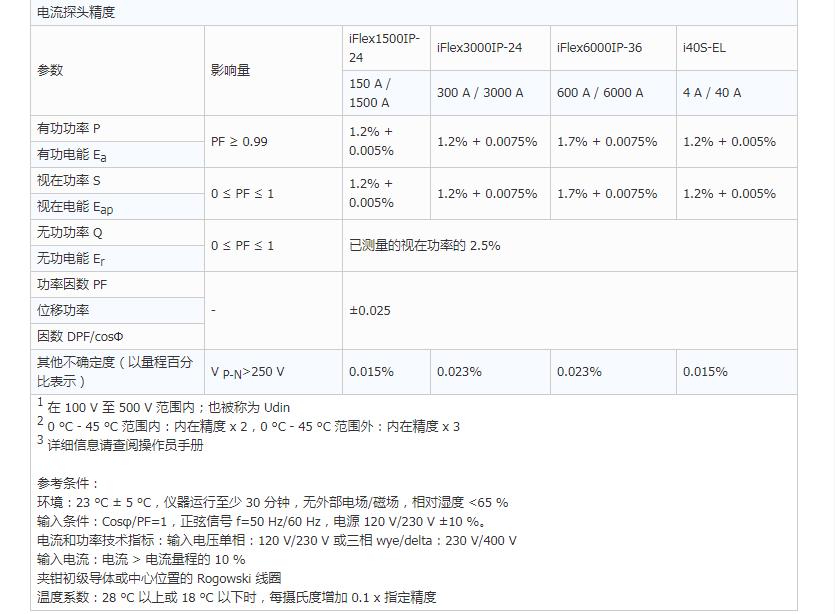Click the 有功功率 P row label
This screenshot has width=835, height=614.
click(69, 129)
